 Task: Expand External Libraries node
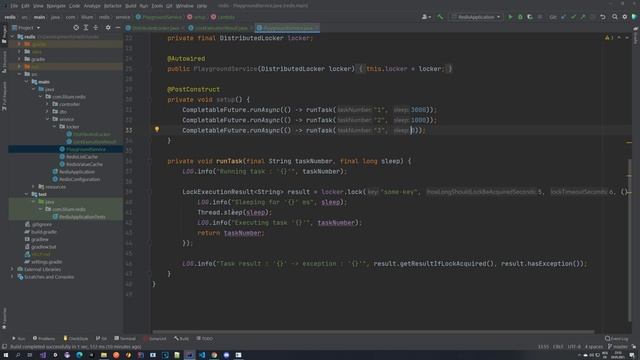click(12, 269)
